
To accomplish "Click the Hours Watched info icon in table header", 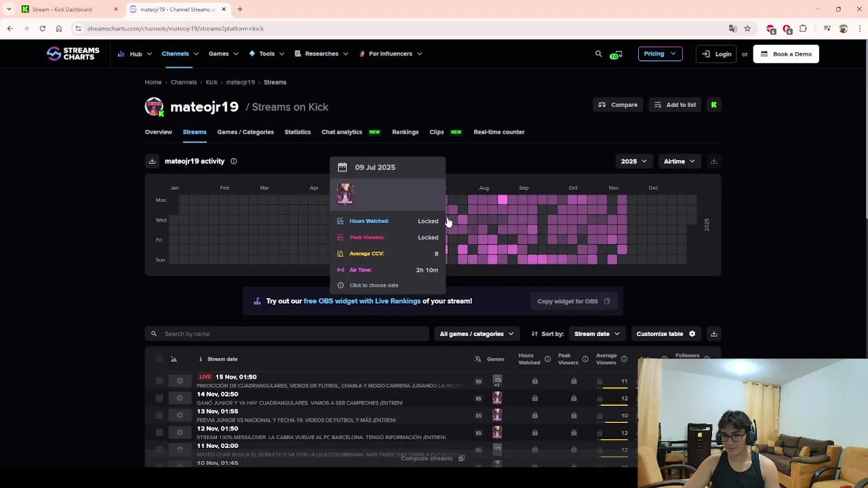I will tap(547, 359).
